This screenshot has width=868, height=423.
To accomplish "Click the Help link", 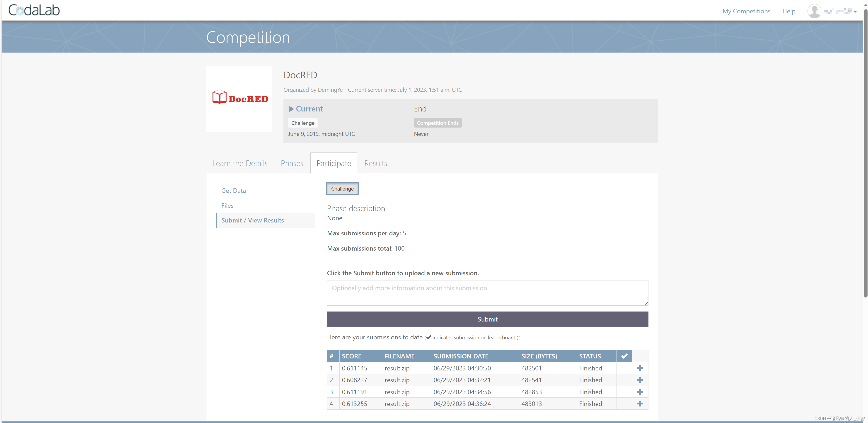I will click(x=788, y=11).
